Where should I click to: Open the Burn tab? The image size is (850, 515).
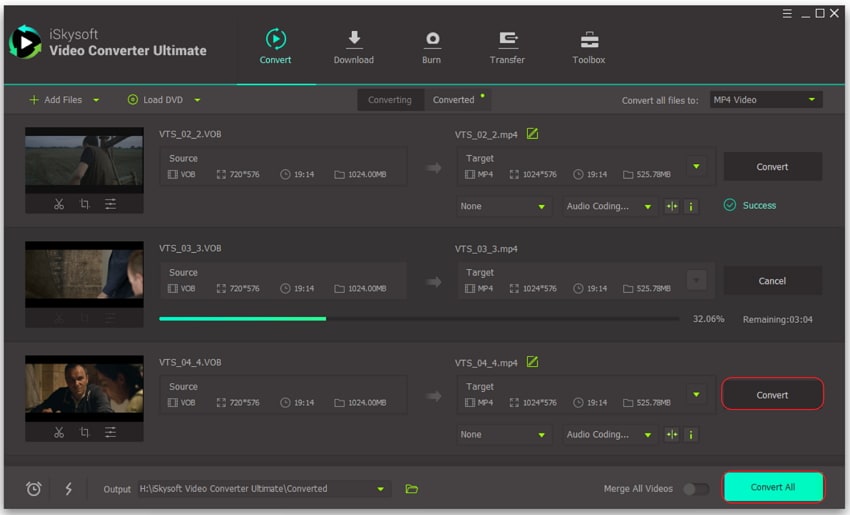point(432,47)
